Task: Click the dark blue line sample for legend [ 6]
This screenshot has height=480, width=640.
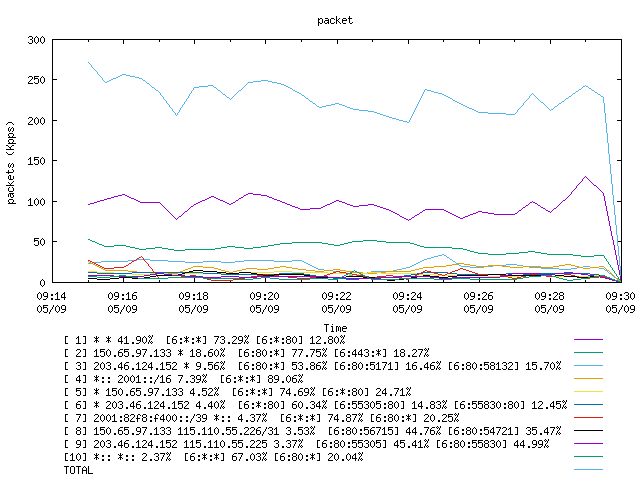Action: [x=588, y=405]
